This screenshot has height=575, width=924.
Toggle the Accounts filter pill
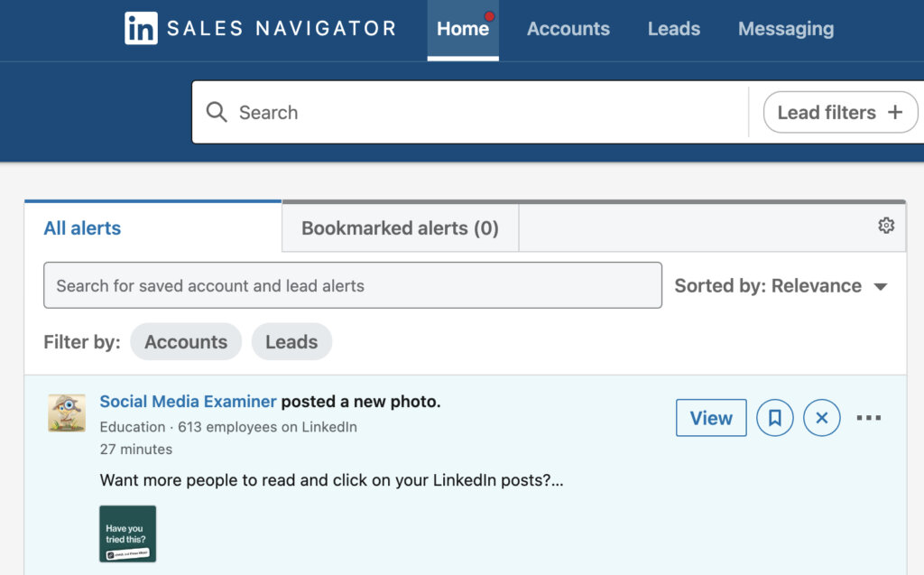tap(186, 341)
